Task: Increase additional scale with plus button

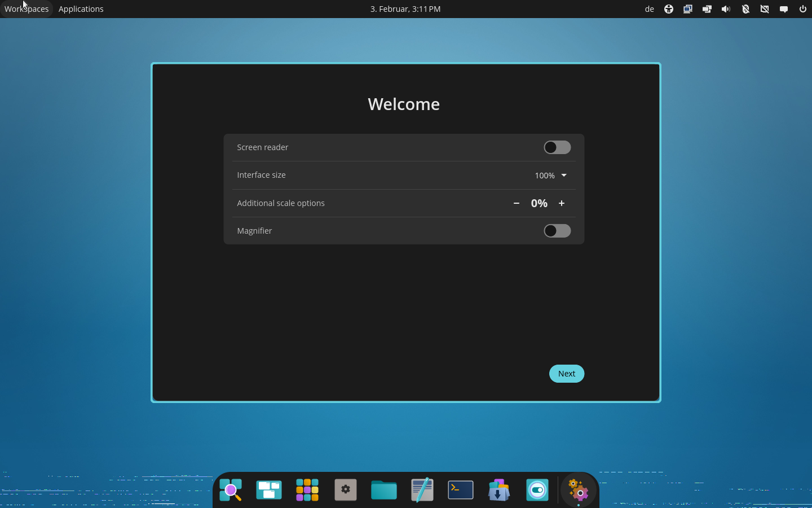Action: (562, 203)
